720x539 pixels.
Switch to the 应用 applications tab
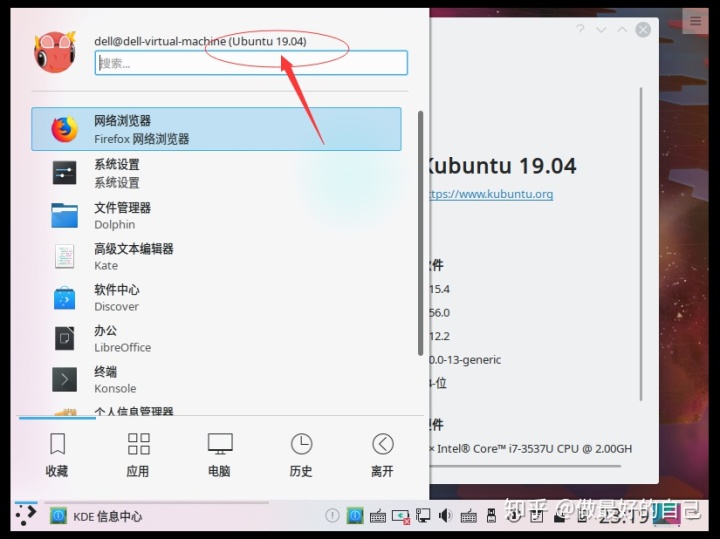point(138,454)
